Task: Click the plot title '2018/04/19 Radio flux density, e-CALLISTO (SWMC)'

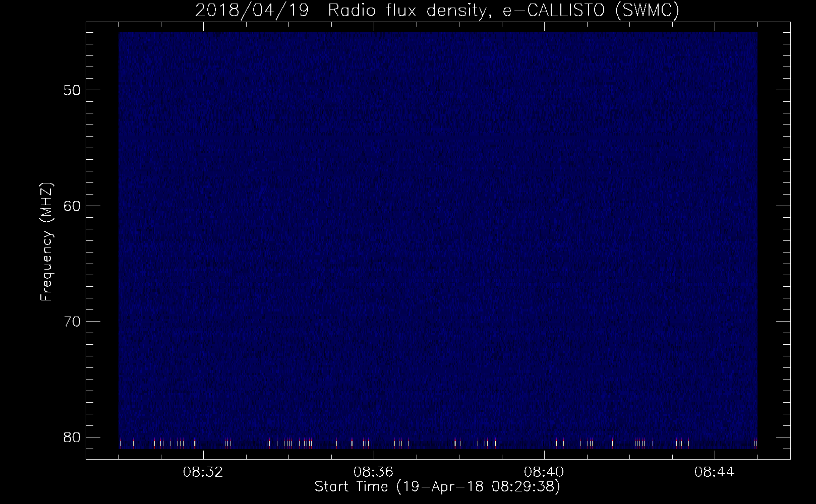Action: (437, 11)
